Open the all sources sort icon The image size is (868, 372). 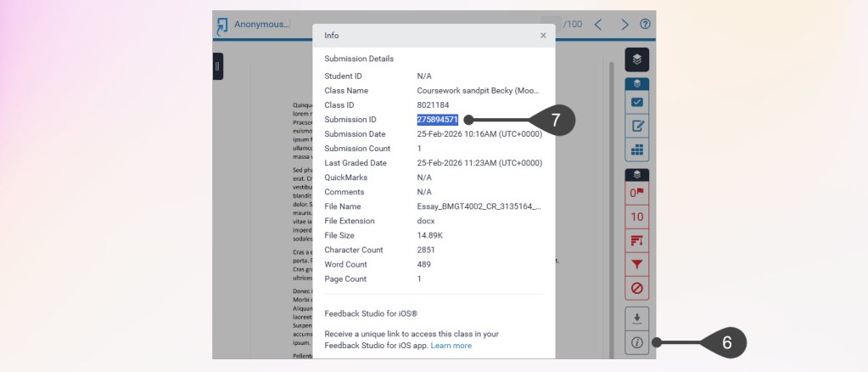coord(636,240)
